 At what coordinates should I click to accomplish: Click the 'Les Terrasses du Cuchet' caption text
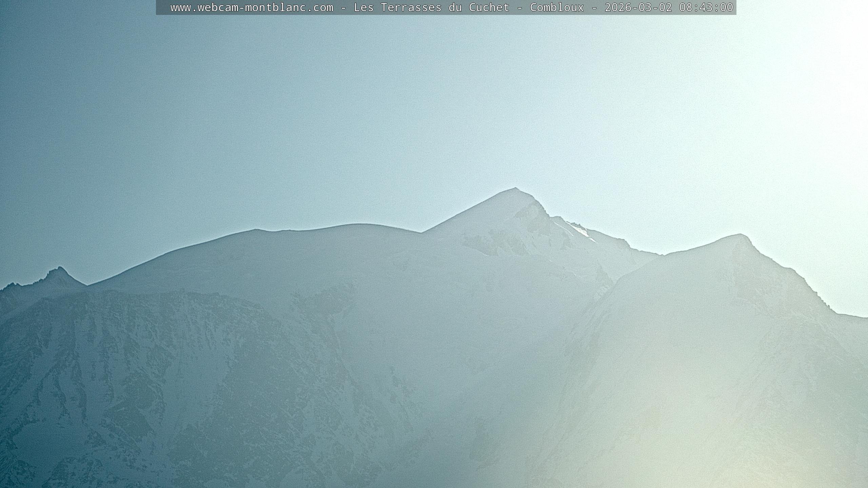click(x=431, y=7)
